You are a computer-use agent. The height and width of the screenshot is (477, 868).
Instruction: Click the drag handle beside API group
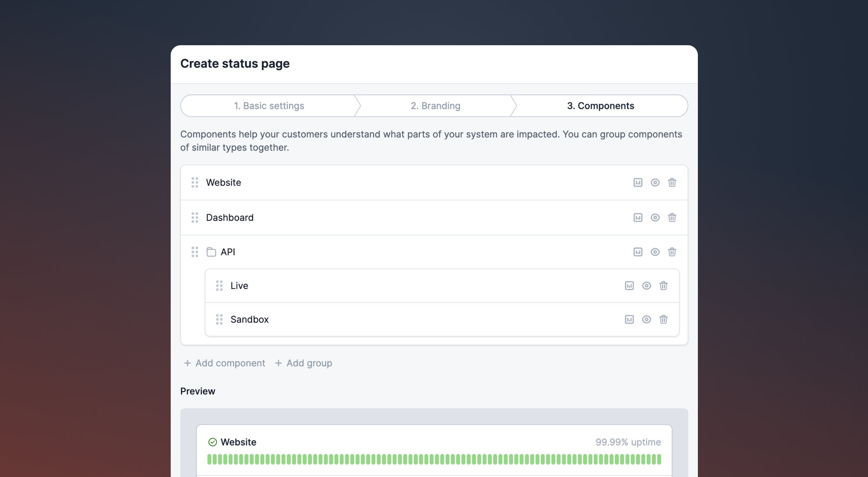pyautogui.click(x=195, y=252)
